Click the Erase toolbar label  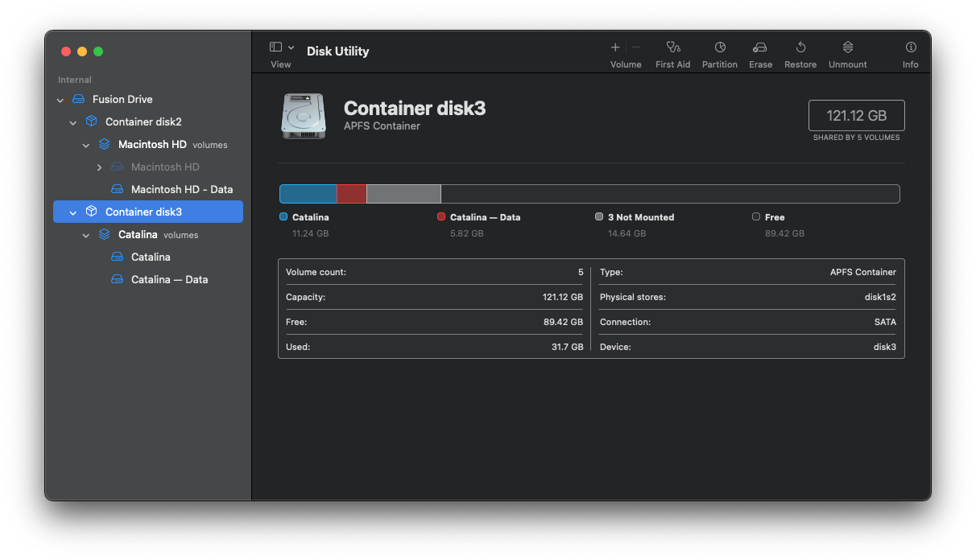tap(760, 64)
